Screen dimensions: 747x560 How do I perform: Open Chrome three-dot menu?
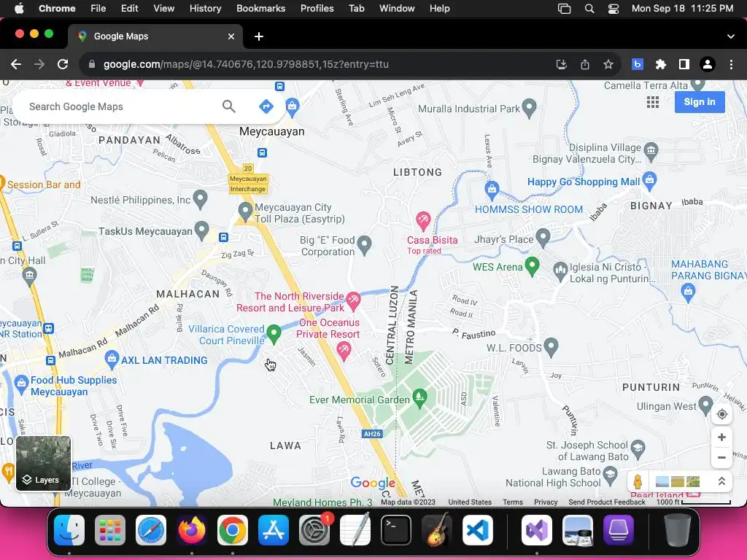click(x=731, y=64)
